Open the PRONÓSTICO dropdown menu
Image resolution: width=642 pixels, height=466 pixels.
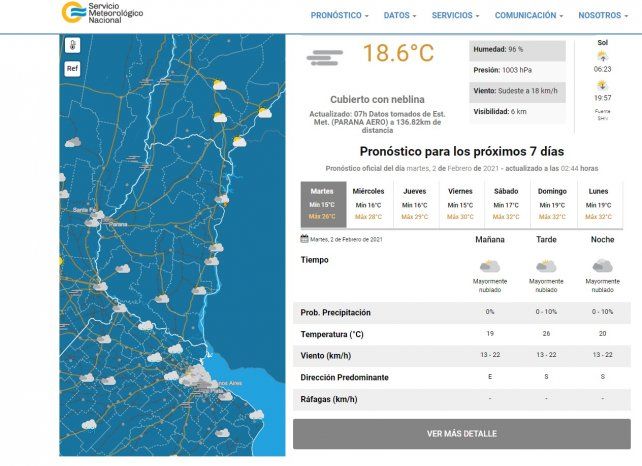coord(339,16)
